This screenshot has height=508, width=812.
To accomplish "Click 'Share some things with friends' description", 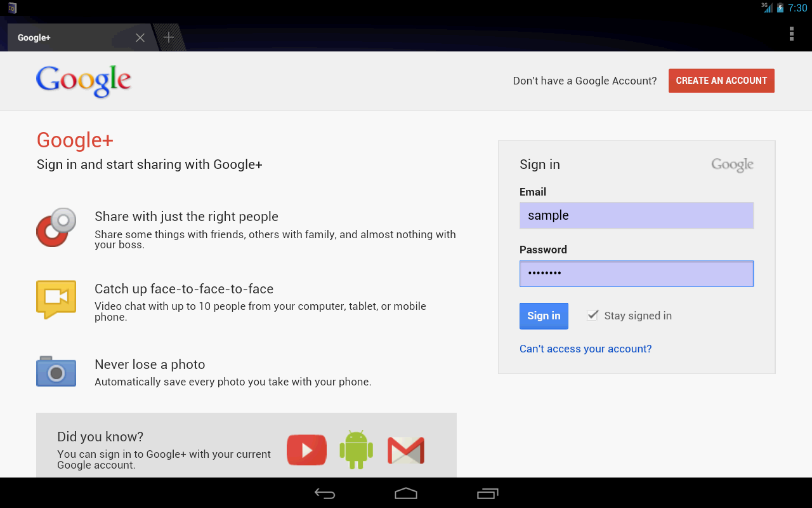I will [x=275, y=239].
